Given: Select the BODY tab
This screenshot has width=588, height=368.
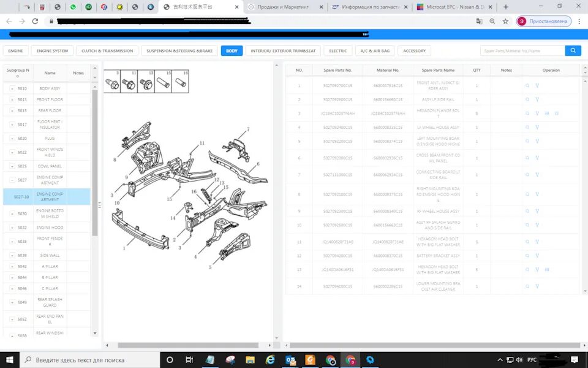Looking at the screenshot, I should (232, 51).
